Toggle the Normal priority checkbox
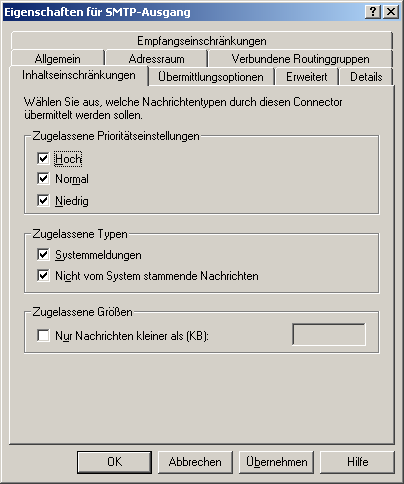This screenshot has height=484, width=404. (x=43, y=179)
